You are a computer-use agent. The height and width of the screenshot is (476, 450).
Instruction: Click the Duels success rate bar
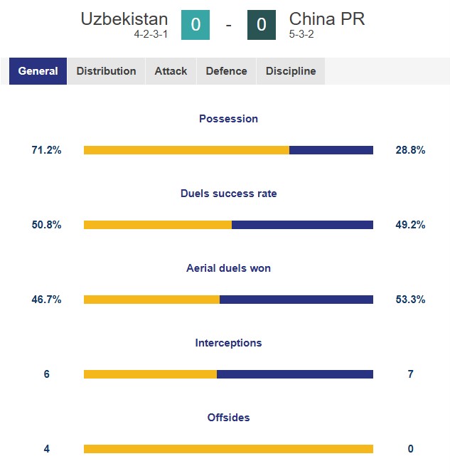[x=228, y=225]
